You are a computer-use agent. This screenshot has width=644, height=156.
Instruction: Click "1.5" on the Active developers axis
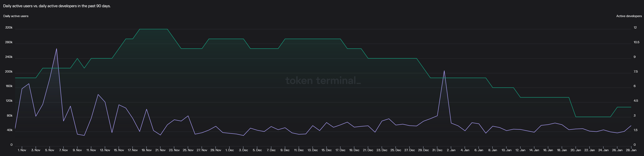pyautogui.click(x=635, y=130)
